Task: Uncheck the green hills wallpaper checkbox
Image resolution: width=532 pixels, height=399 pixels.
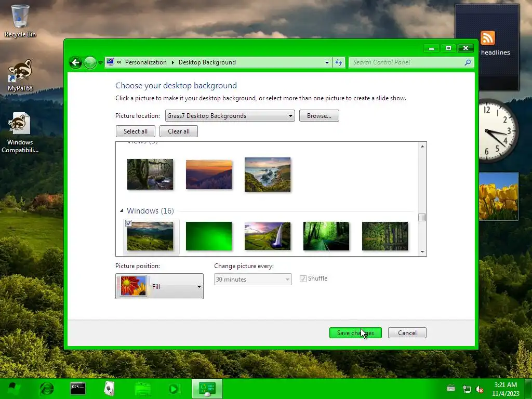Action: point(128,223)
